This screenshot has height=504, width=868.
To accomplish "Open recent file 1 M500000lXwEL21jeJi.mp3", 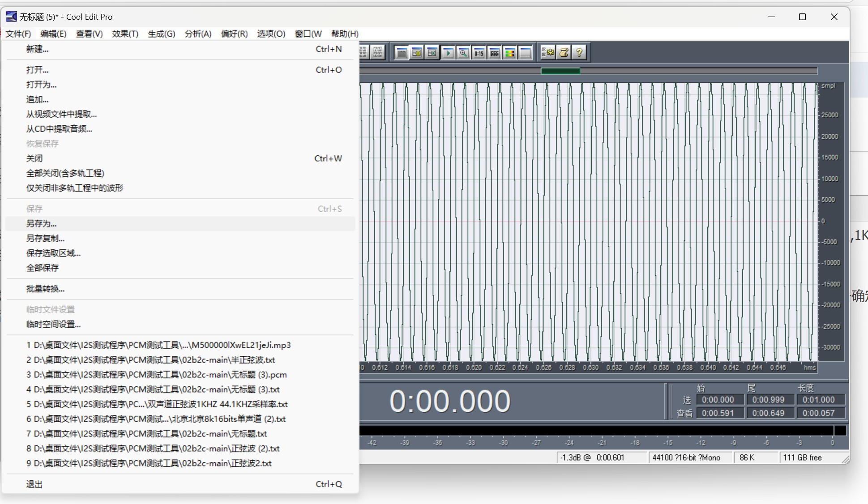I will click(180, 345).
